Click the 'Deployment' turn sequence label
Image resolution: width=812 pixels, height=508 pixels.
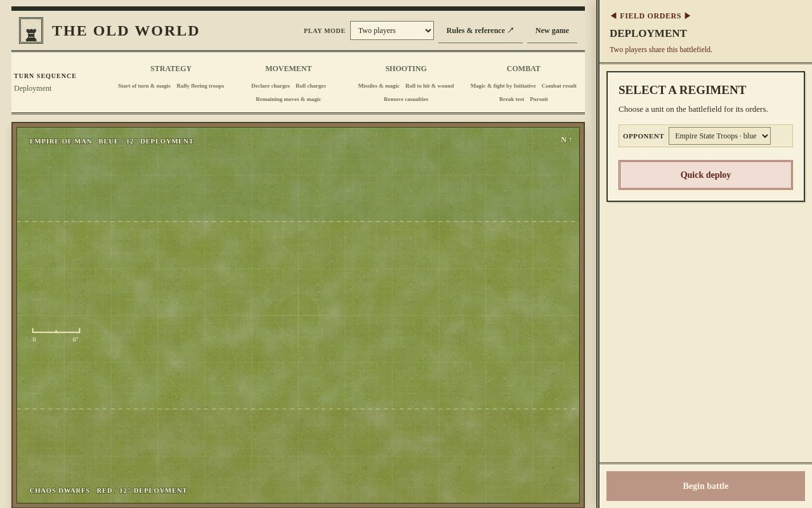[33, 88]
